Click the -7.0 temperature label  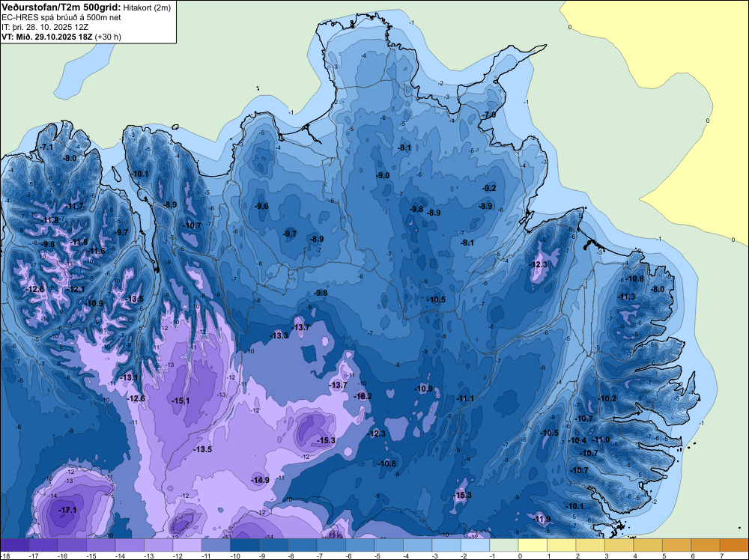pos(488,115)
